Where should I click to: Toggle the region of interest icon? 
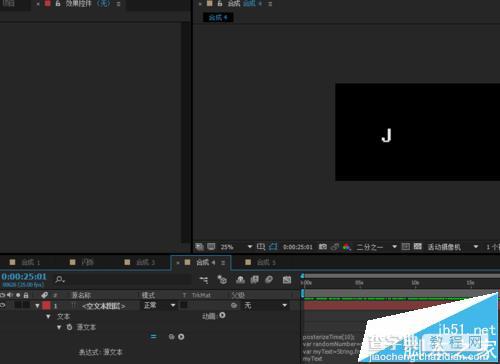click(406, 247)
